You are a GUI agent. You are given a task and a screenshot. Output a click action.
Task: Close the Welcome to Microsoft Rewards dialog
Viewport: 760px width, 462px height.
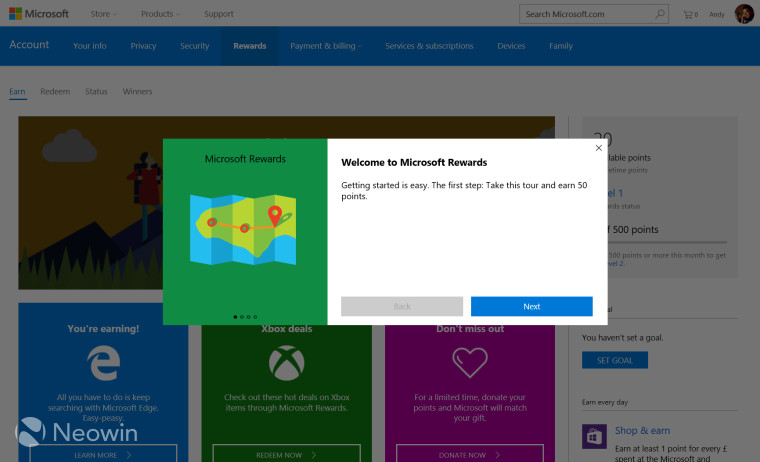(599, 148)
